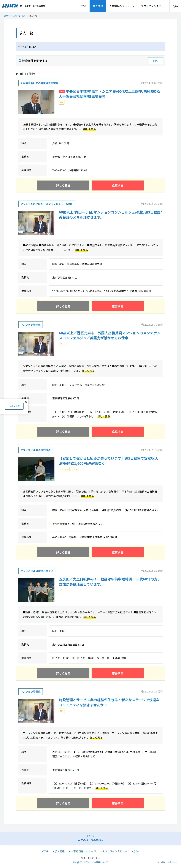Click inline 詳しく見る in JR日本橋駅 description
Screen dimensions: 181x868
click(89, 129)
